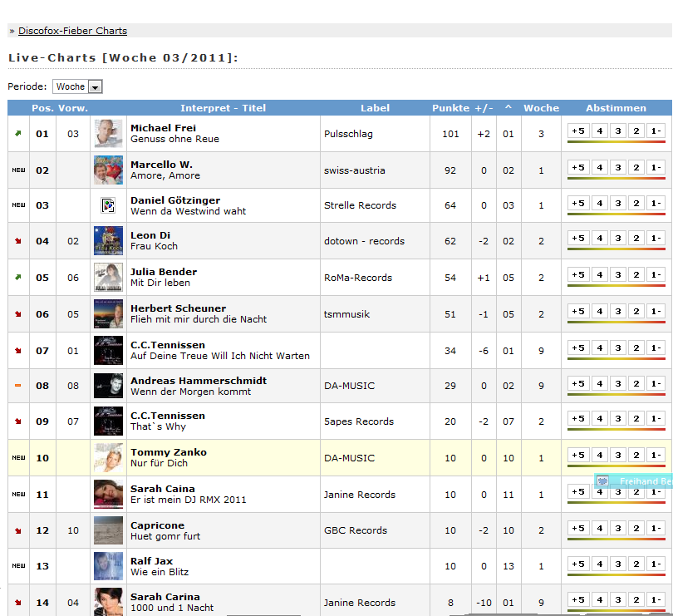
Task: Vote 1- for Herbert Scheuner
Action: [x=656, y=311]
